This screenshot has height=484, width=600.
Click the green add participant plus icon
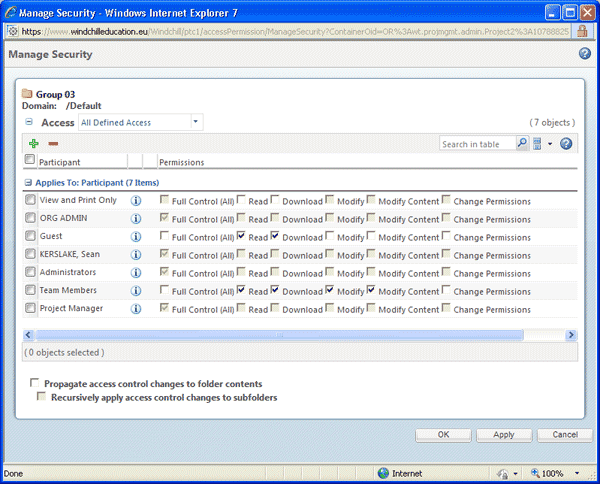tap(33, 144)
